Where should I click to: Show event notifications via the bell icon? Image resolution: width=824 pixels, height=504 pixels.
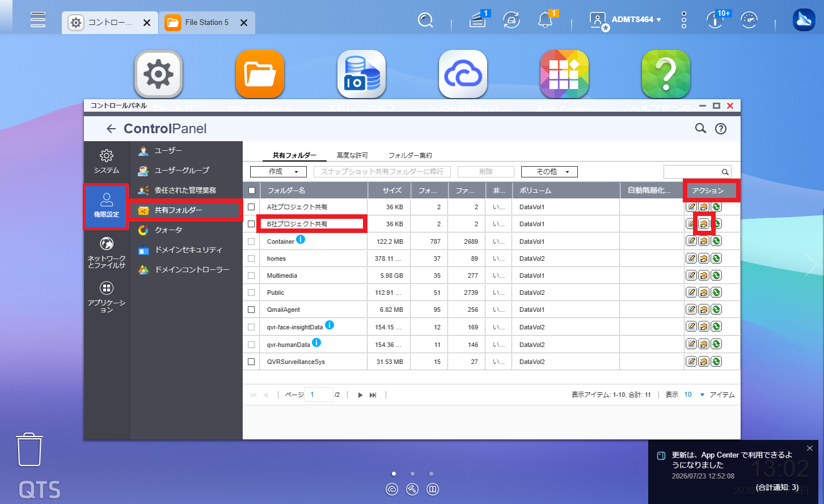(x=546, y=20)
